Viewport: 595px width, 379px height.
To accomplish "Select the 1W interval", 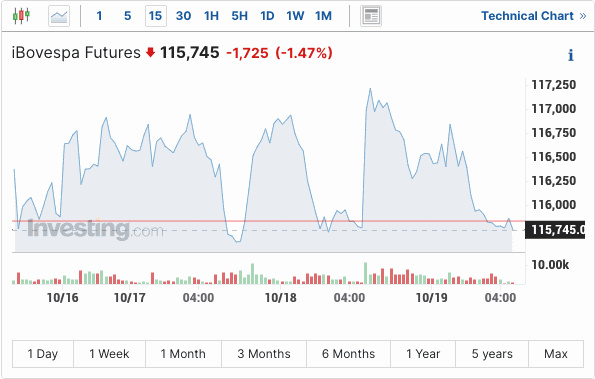I will coord(295,16).
